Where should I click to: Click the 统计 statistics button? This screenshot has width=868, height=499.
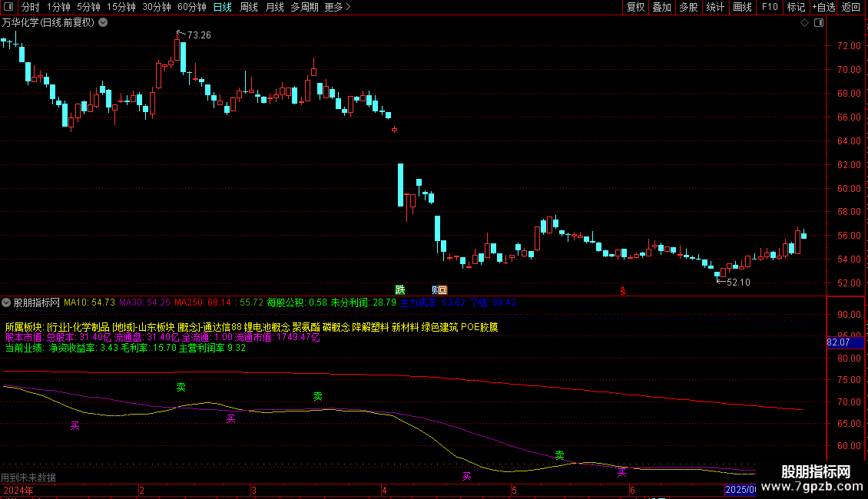[715, 7]
